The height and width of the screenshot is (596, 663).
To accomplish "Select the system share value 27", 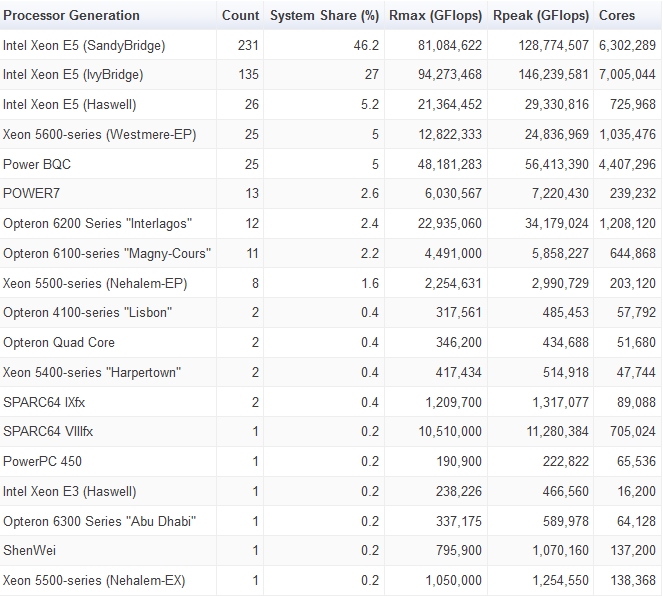I will (x=372, y=75).
